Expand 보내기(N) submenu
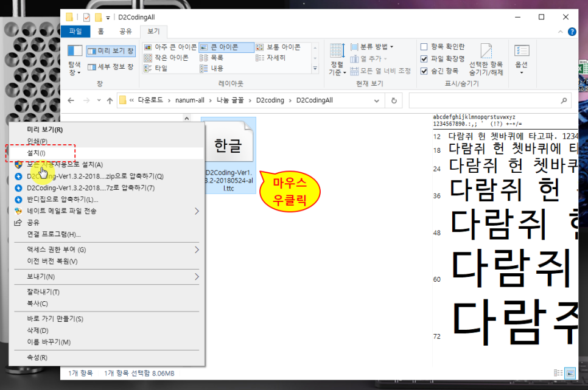Screen dimensions: 588x390 point(107,277)
